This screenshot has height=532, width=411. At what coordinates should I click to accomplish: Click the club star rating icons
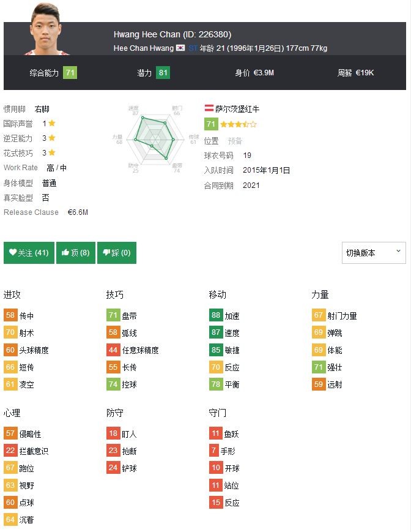click(239, 124)
